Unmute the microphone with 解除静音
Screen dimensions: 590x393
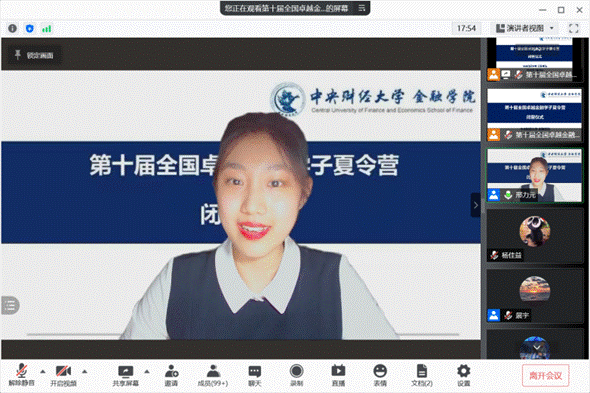click(21, 375)
